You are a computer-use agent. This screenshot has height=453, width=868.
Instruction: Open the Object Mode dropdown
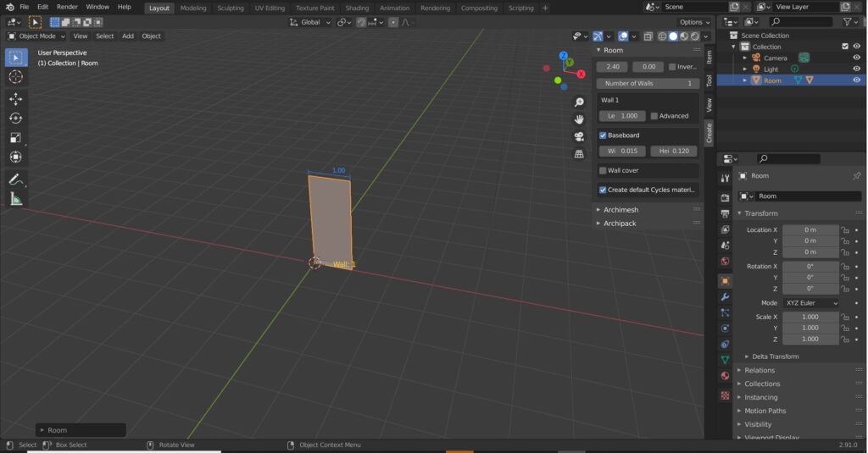pyautogui.click(x=36, y=36)
